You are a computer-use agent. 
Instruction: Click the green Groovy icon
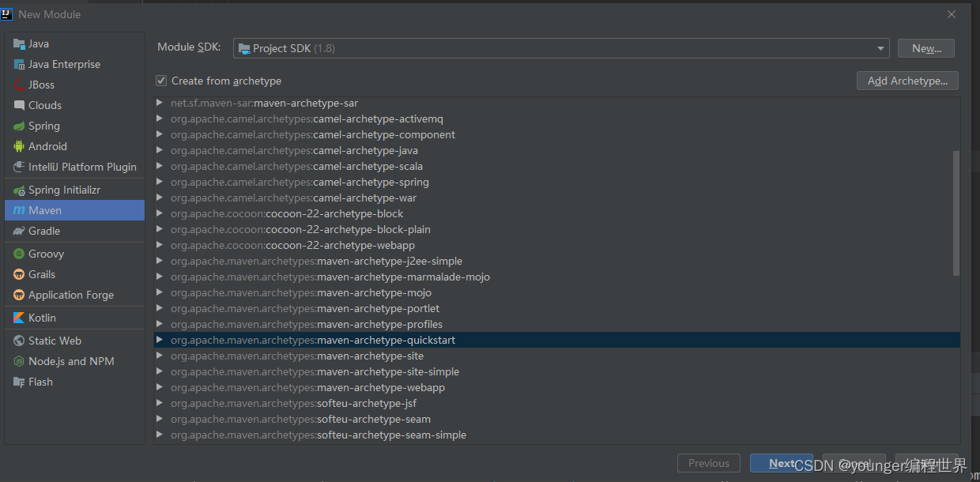(x=20, y=254)
